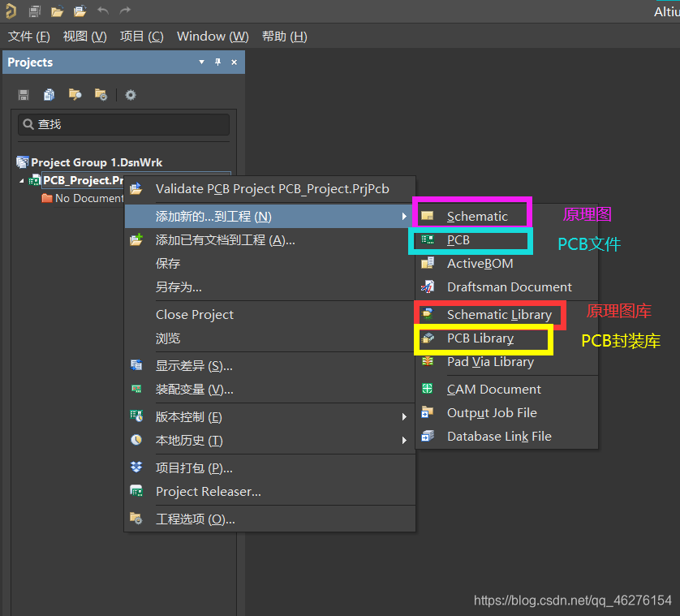
Task: Expand the 本地历史 submenu arrow
Action: [404, 441]
